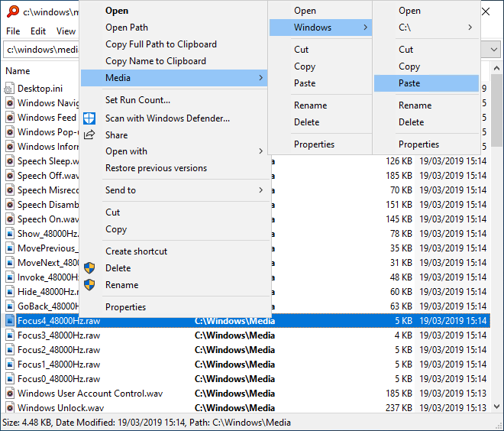Expand the Open with submenu arrow
Screen dimensions: 504x431
pyautogui.click(x=260, y=151)
